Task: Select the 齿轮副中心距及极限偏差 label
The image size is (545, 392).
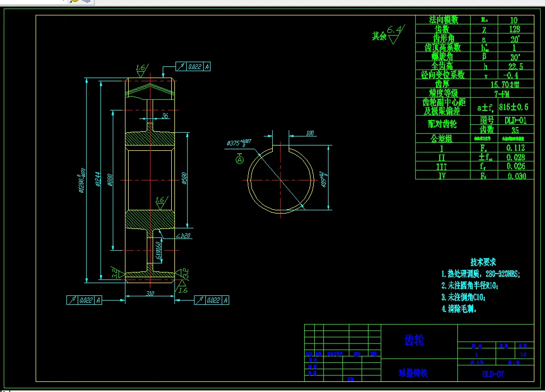Action: click(443, 107)
